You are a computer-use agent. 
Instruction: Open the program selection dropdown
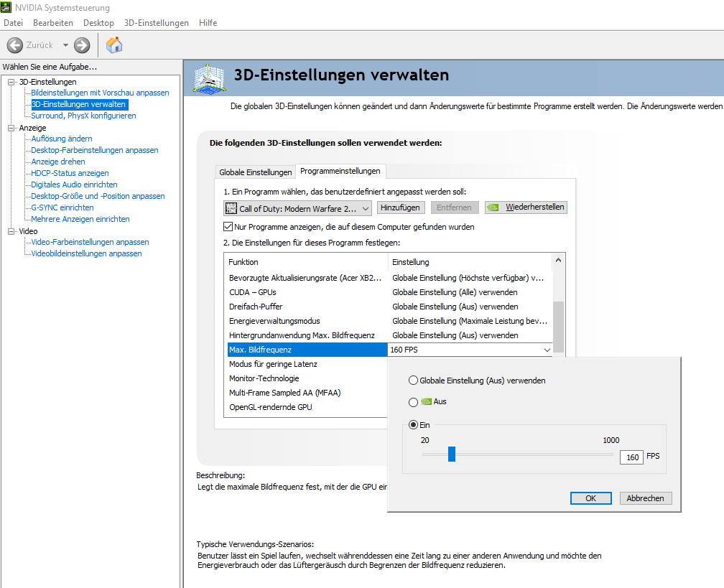(x=297, y=209)
